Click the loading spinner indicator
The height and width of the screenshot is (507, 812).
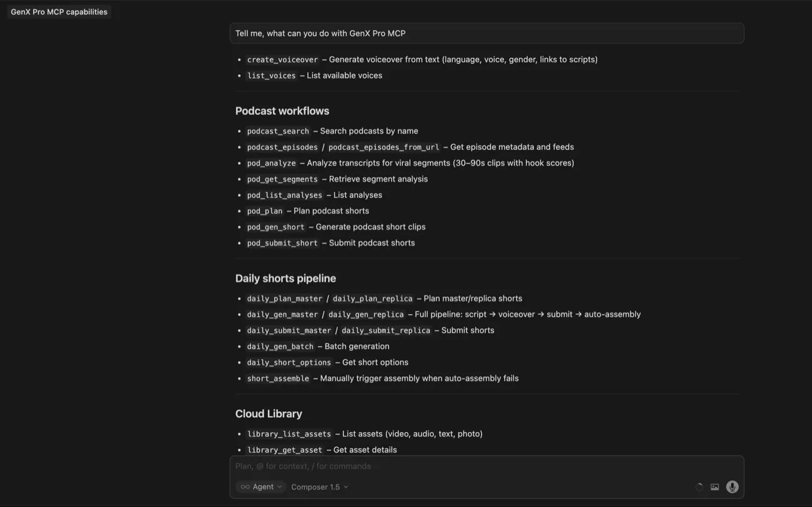click(699, 487)
